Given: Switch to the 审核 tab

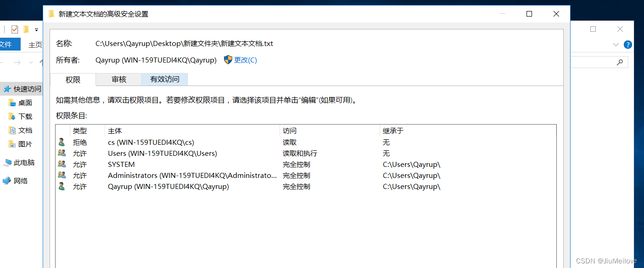Looking at the screenshot, I should pos(119,80).
